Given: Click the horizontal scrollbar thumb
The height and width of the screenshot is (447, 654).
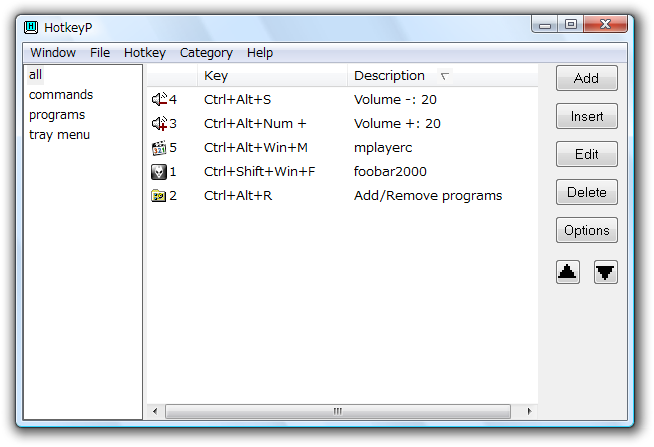Looking at the screenshot, I should tap(338, 411).
